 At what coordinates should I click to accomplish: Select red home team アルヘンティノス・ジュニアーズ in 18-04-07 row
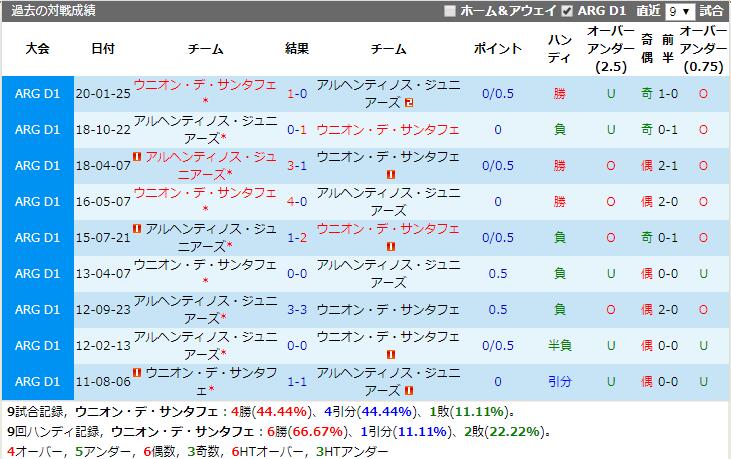[x=210, y=165]
